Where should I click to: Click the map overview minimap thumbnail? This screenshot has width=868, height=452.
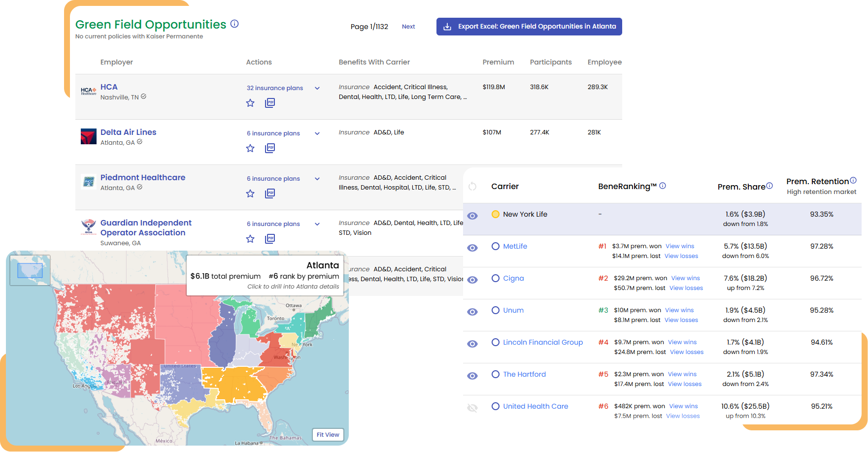tap(30, 270)
